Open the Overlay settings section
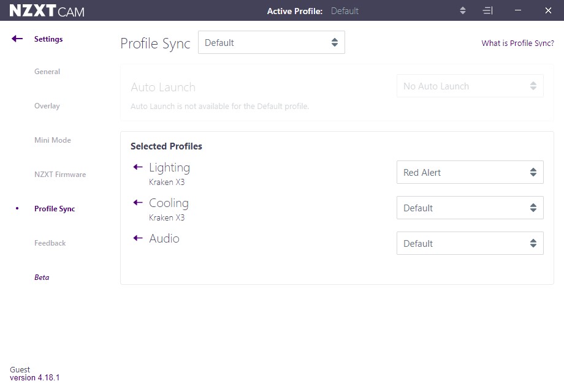This screenshot has height=392, width=564. coord(47,106)
